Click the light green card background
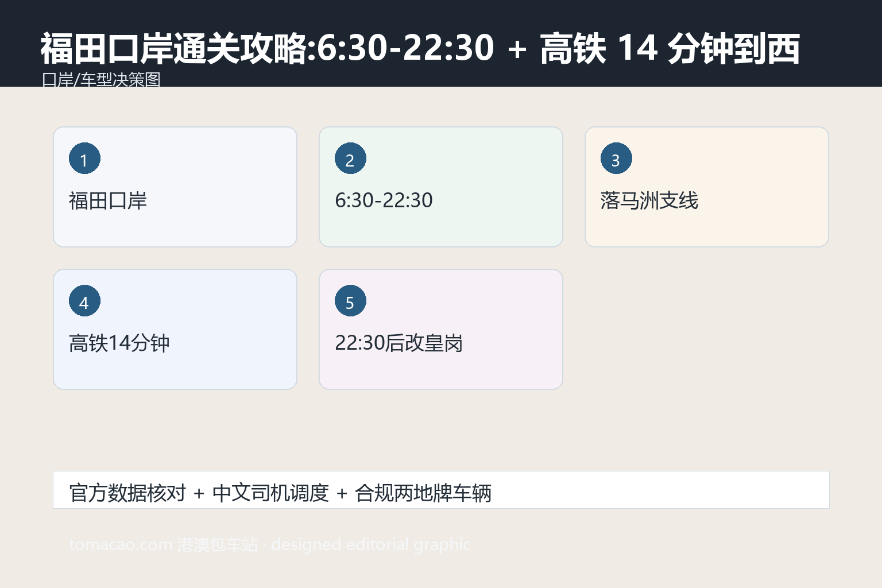This screenshot has height=588, width=882. [x=441, y=187]
